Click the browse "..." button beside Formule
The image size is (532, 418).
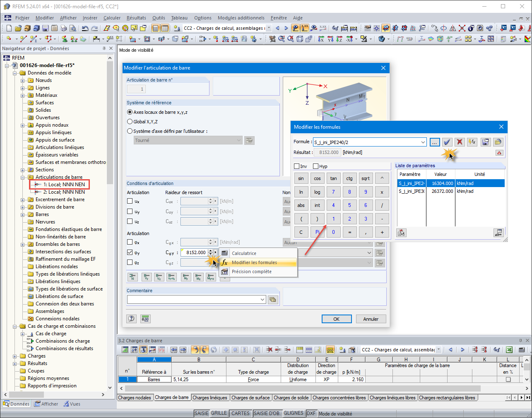pos(434,142)
